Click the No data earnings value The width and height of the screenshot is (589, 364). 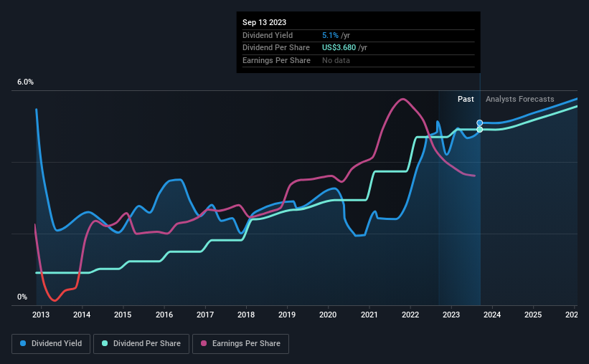[336, 60]
